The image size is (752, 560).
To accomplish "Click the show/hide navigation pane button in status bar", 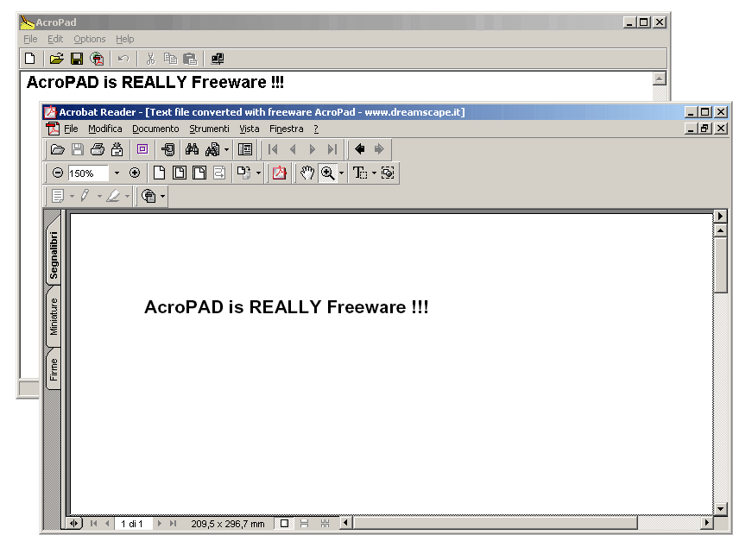I will point(74,524).
